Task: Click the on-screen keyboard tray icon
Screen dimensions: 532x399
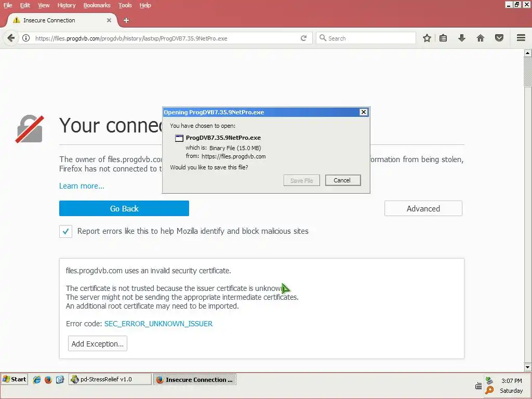Action: (x=478, y=386)
